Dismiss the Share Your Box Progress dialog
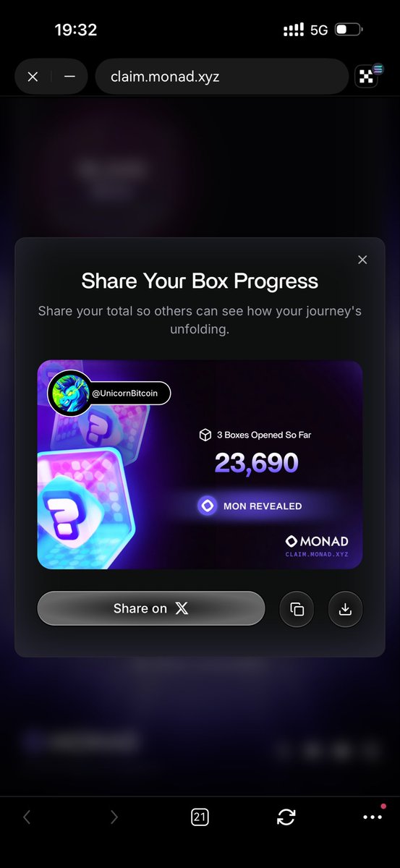The width and height of the screenshot is (400, 868). click(x=362, y=260)
